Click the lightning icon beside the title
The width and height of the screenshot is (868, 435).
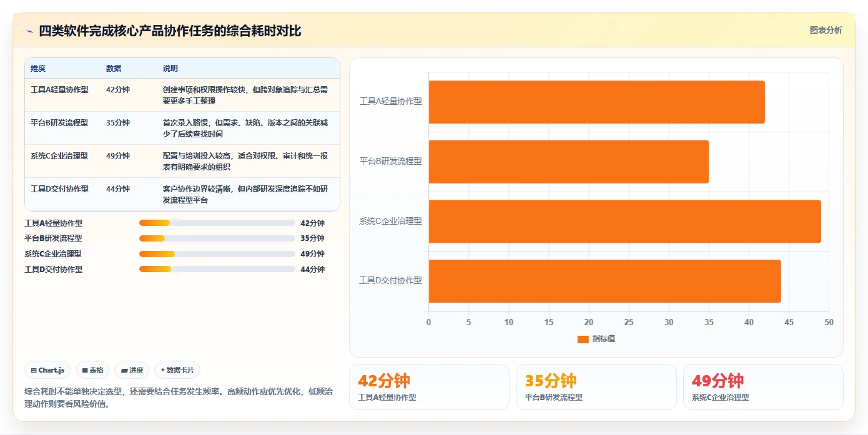click(x=29, y=31)
